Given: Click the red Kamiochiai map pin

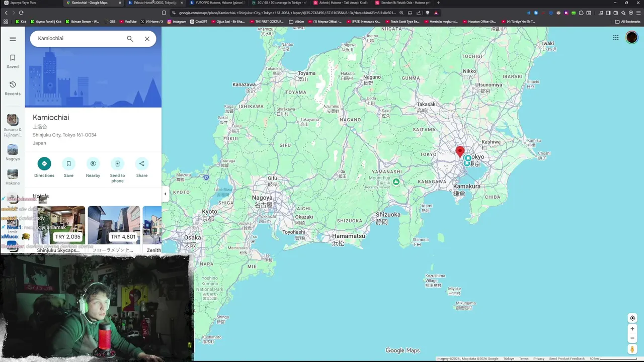Looking at the screenshot, I should [460, 151].
